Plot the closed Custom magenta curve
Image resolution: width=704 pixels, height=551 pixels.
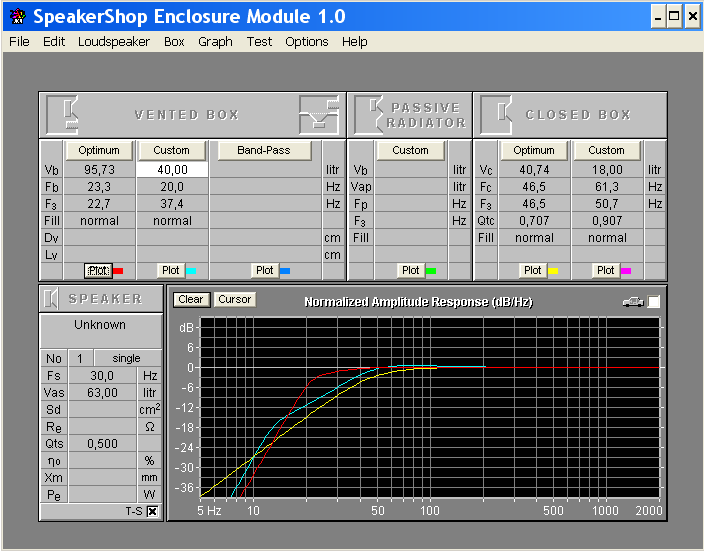point(606,271)
